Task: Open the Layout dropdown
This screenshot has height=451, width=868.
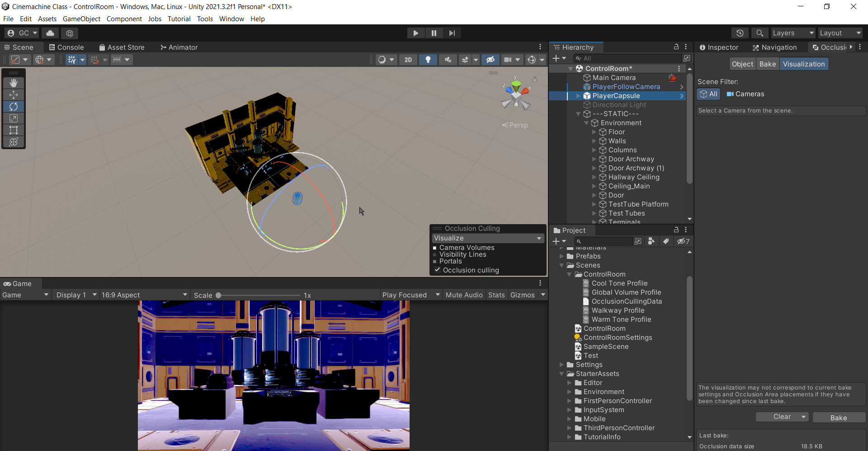Action: point(840,33)
